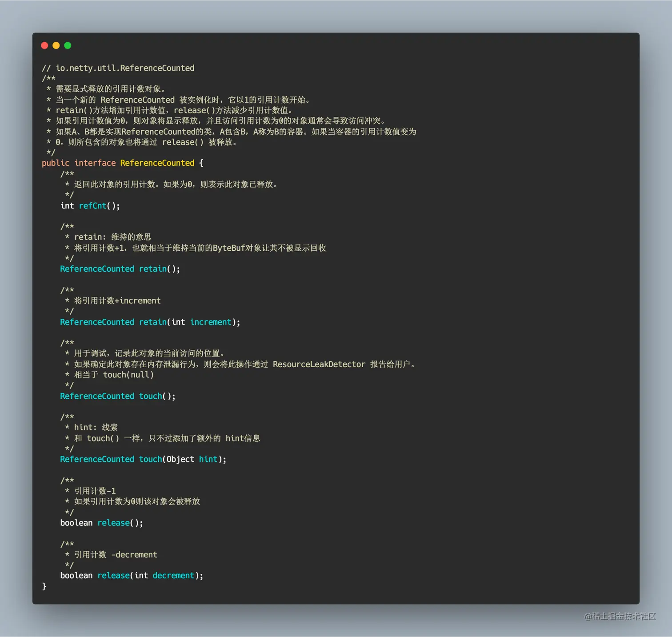Click the retain() method declaration
The height and width of the screenshot is (637, 672).
click(x=152, y=268)
